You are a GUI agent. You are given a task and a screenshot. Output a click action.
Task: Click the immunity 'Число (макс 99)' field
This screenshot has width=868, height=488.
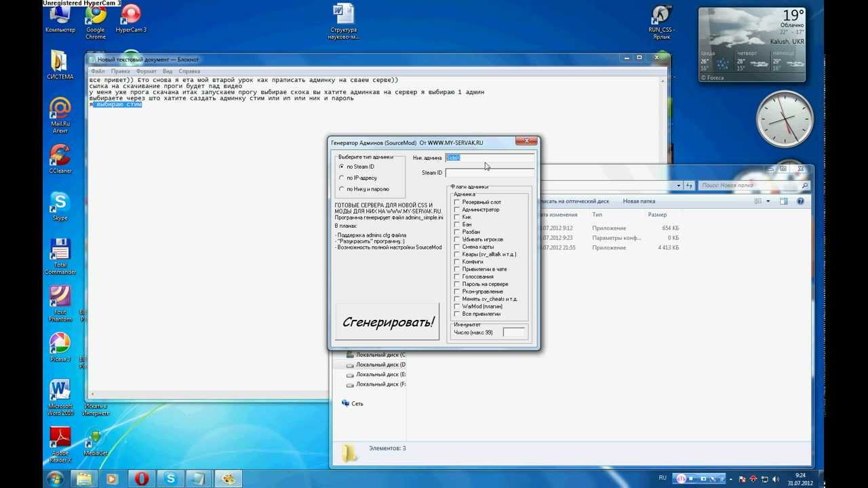(514, 332)
